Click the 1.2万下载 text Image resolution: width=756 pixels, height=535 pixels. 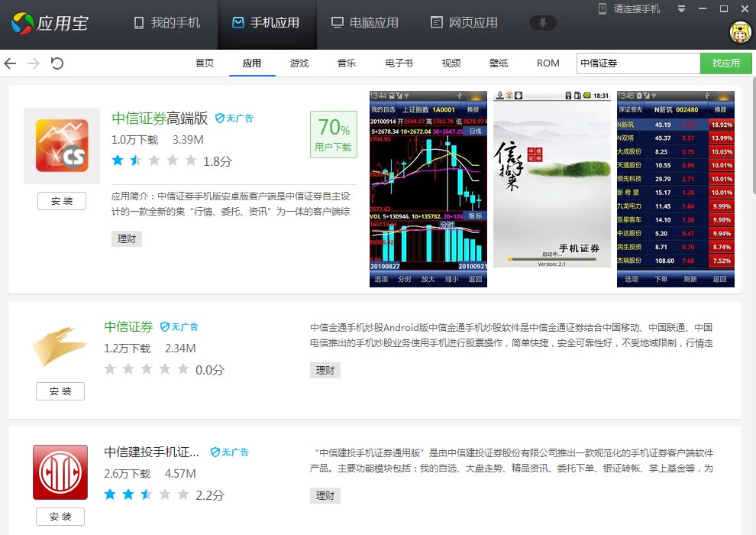128,349
